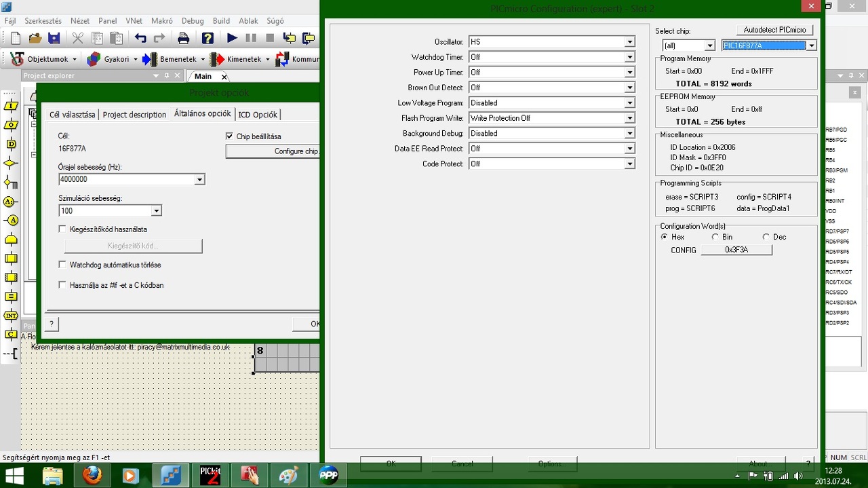
Task: Enable Kiegészítőkód használata checkbox
Action: coord(62,229)
